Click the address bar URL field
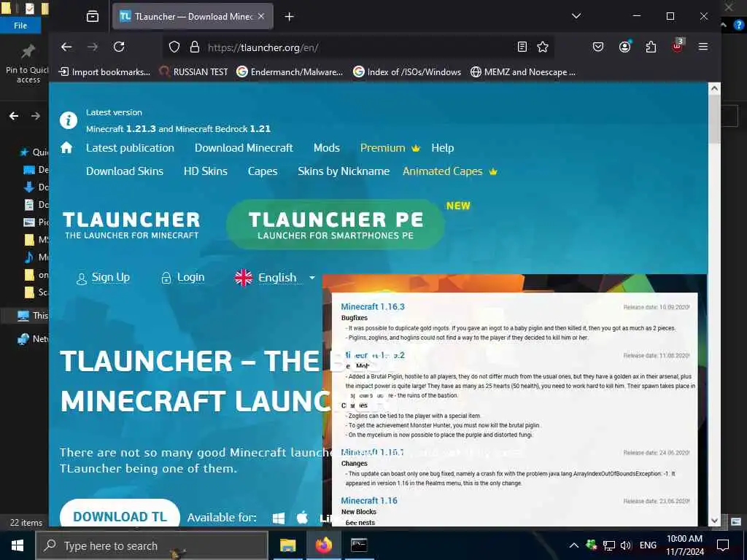Image resolution: width=747 pixels, height=560 pixels. coord(357,47)
